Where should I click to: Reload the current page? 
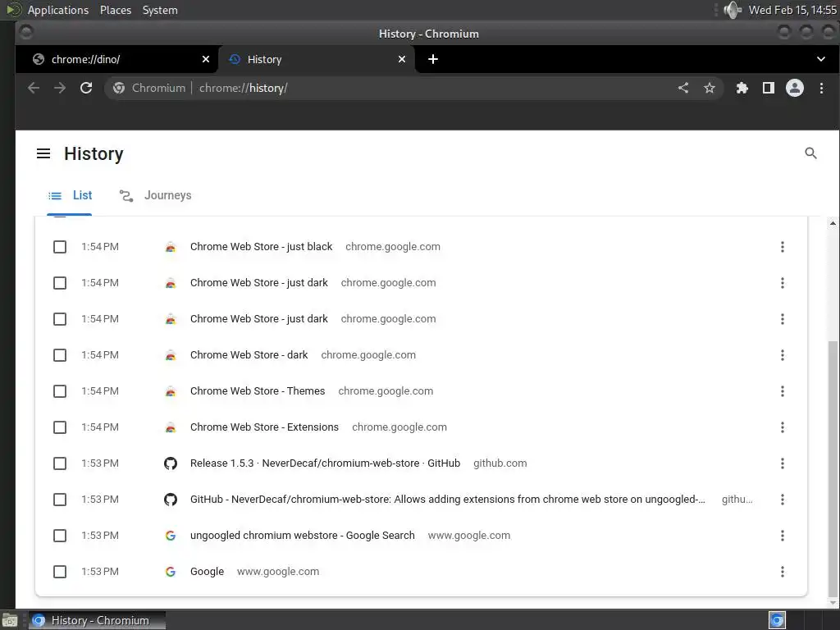point(86,88)
